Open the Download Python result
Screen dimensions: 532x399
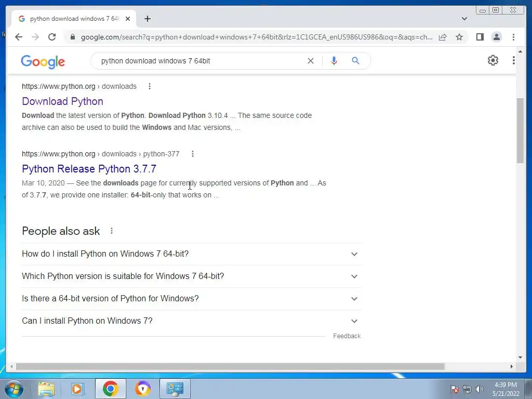(62, 101)
